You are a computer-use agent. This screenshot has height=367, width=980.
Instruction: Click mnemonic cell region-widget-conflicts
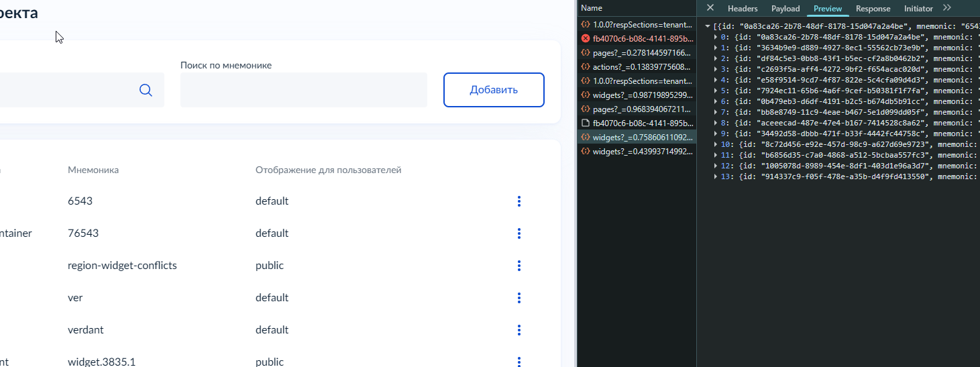122,266
